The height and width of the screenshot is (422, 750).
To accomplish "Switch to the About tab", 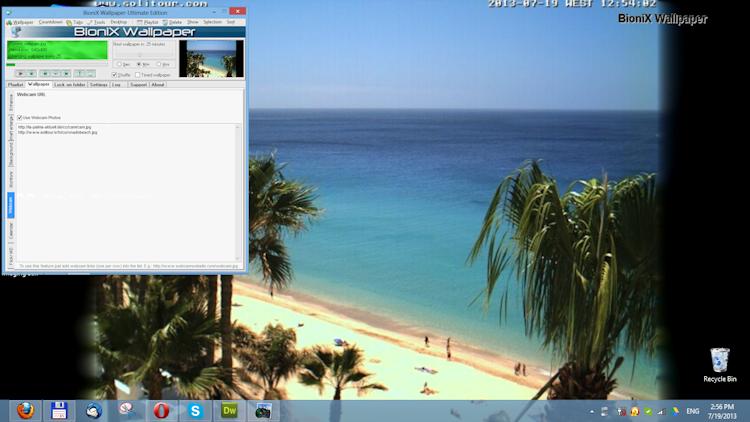I will (x=158, y=85).
